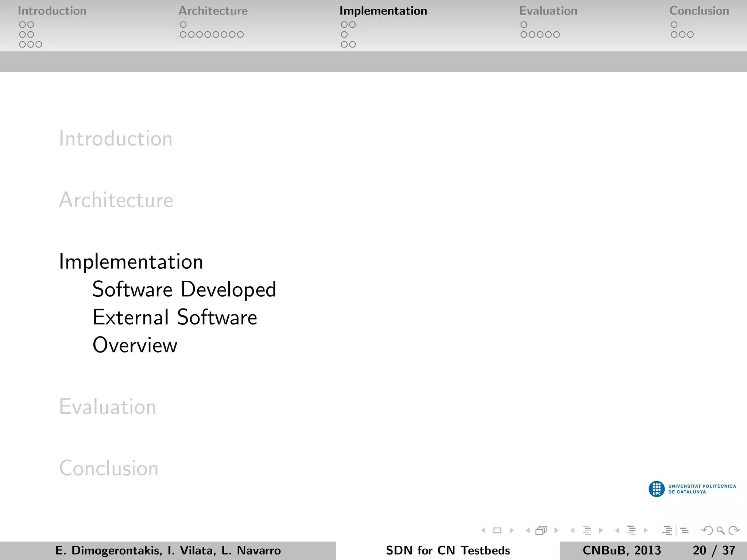Click authors text 'E. Dimogerontakis, I. Vilata, L. Navarro'
Viewport: 747px width, 560px height.
(x=168, y=551)
